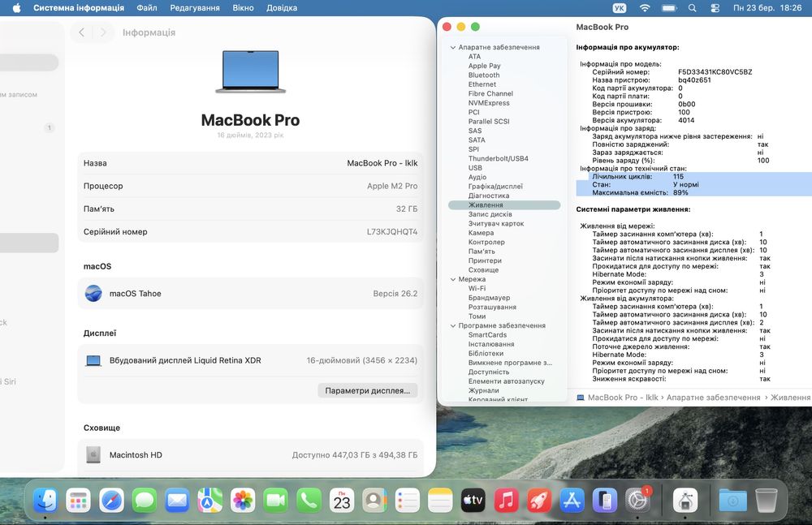Screen dimensions: 812x525
Task: Collapse the Мережа tree section
Action: [453, 279]
